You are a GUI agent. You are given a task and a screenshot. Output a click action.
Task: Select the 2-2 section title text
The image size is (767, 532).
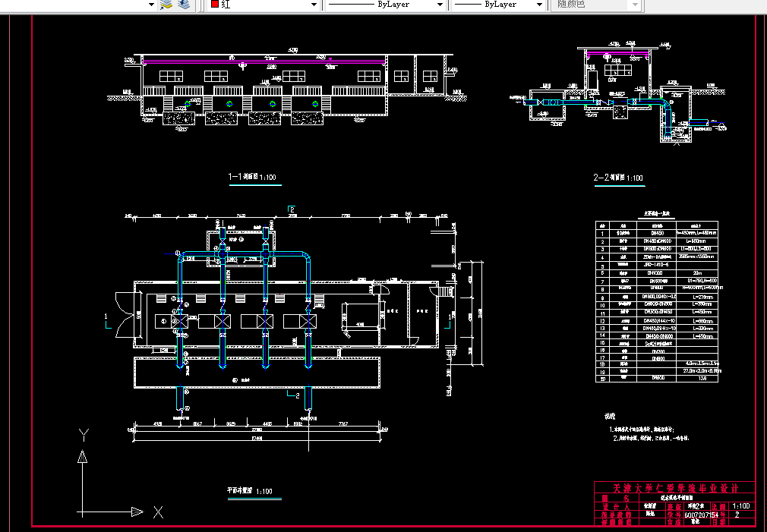click(x=618, y=178)
